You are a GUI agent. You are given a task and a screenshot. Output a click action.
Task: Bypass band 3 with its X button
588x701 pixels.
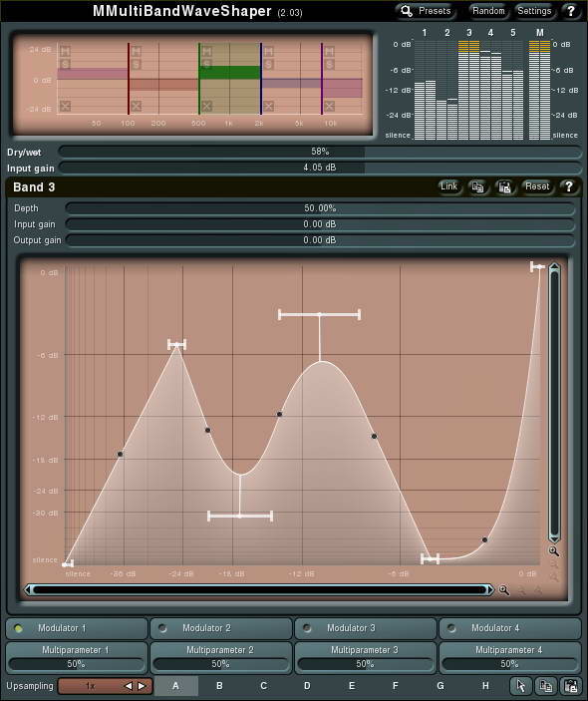tap(206, 106)
